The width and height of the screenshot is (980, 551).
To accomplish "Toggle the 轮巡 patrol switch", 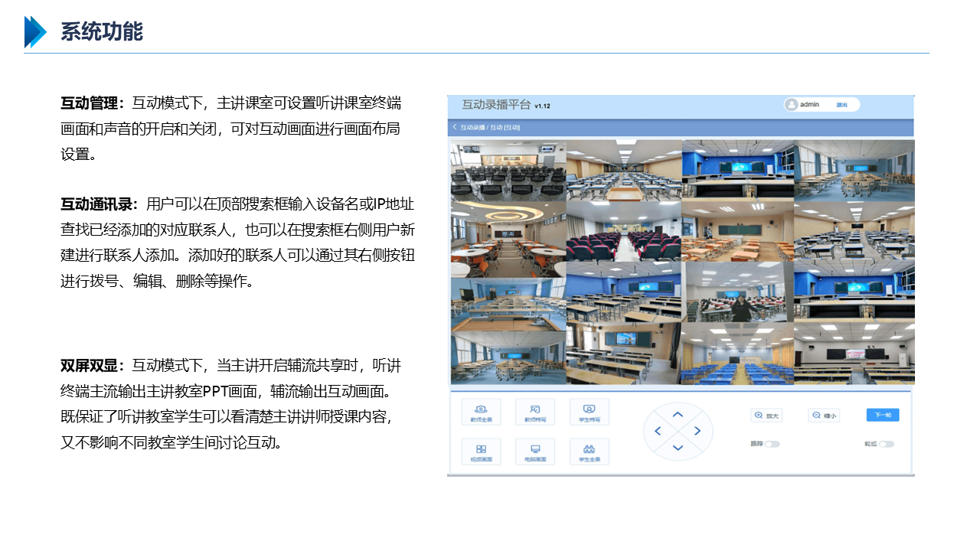I will click(886, 444).
